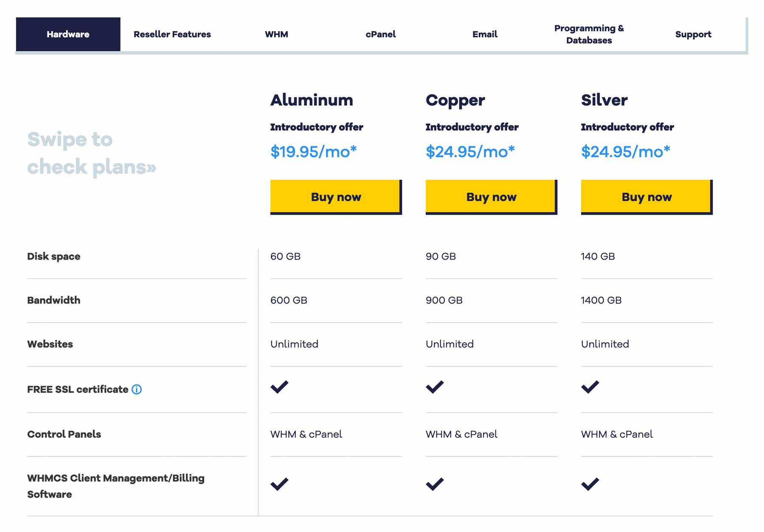Click the checkmark under Silver for SSL certificate
This screenshot has height=532, width=764.
point(590,386)
